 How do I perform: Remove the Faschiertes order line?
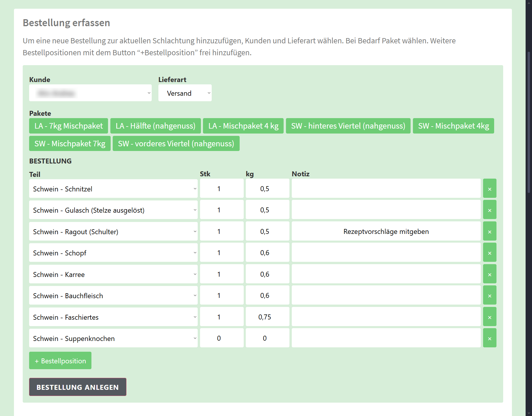click(x=489, y=317)
